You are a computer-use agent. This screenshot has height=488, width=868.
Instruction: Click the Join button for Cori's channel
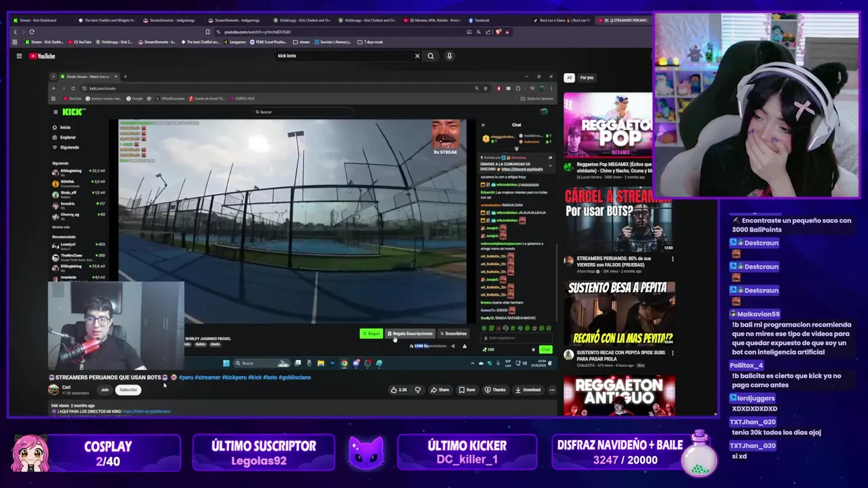(x=104, y=390)
